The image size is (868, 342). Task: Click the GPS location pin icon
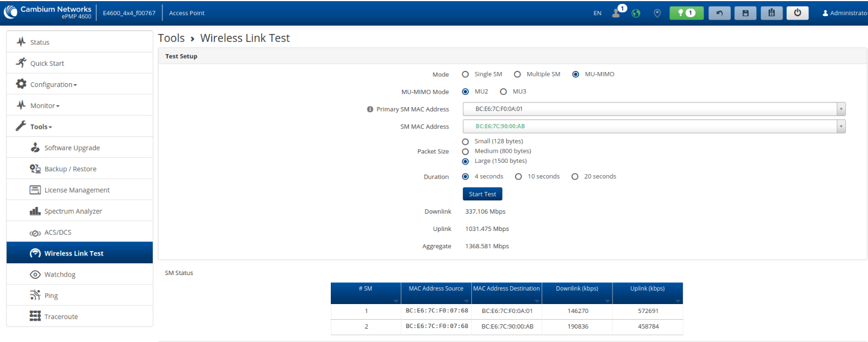(x=657, y=13)
